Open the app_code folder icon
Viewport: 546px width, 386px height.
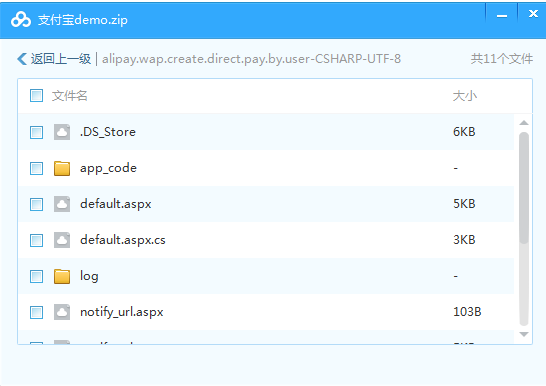point(62,168)
